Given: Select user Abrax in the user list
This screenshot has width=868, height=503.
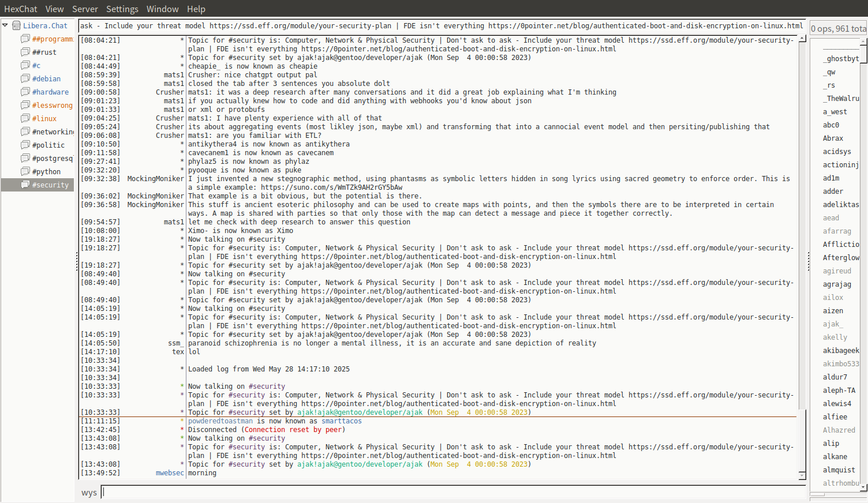Looking at the screenshot, I should 833,138.
